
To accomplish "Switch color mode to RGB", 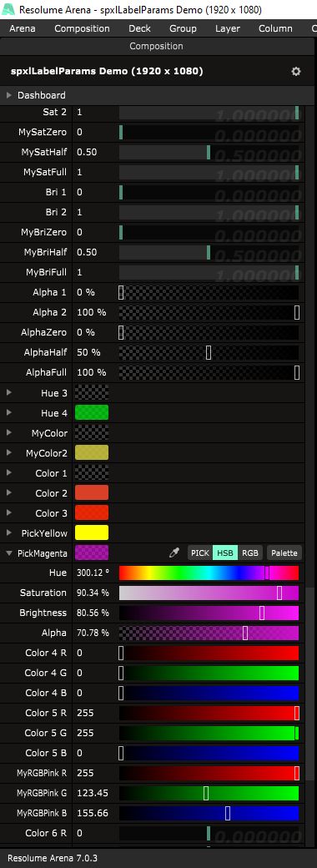I will [x=250, y=553].
